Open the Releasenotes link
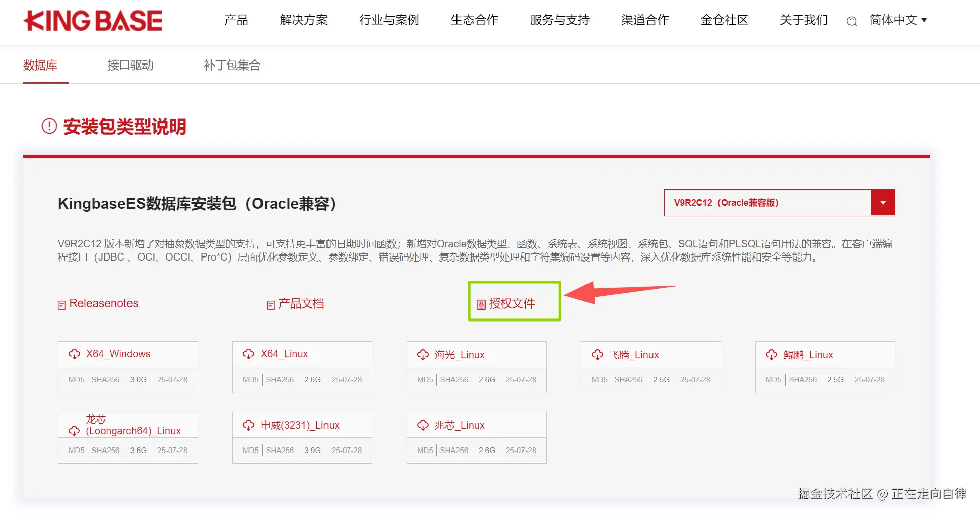Image resolution: width=980 pixels, height=514 pixels. pyautogui.click(x=104, y=303)
